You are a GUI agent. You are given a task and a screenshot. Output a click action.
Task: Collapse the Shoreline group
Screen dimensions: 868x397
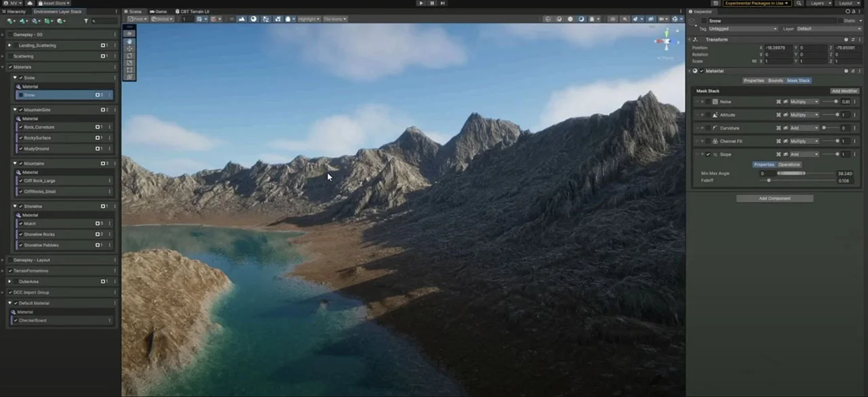[x=15, y=206]
